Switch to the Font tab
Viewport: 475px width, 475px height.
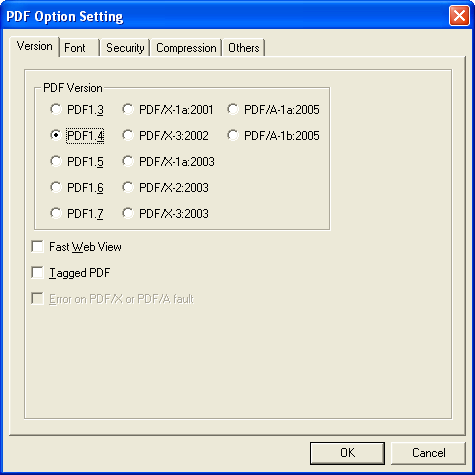click(80, 48)
